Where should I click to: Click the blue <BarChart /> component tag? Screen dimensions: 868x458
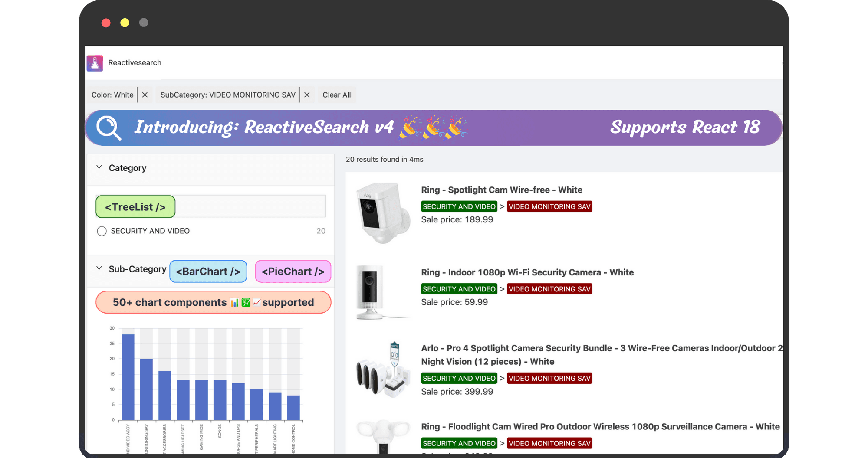point(208,271)
